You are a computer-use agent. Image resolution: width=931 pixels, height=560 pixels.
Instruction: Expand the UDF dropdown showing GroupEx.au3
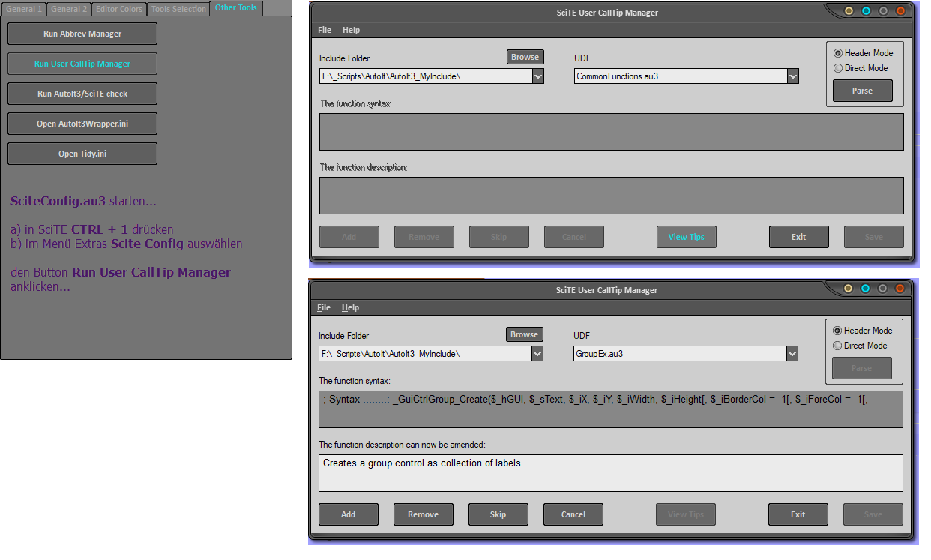pyautogui.click(x=792, y=354)
